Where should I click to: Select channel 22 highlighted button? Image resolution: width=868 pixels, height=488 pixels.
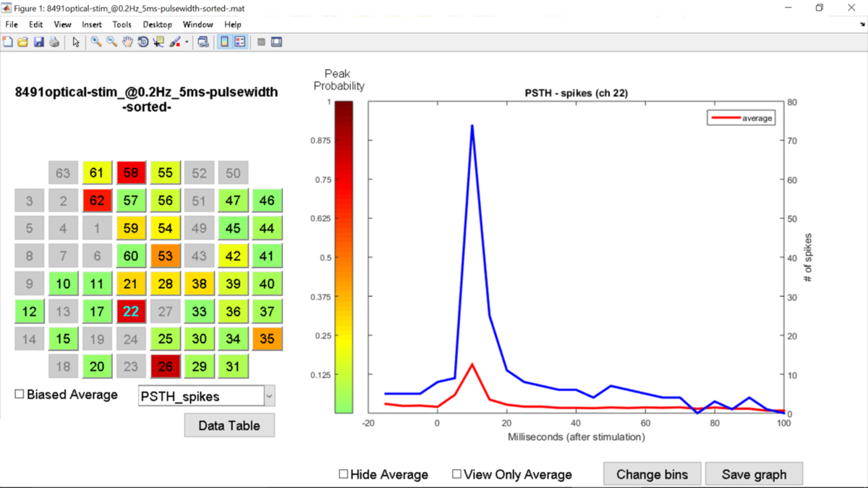pos(131,311)
